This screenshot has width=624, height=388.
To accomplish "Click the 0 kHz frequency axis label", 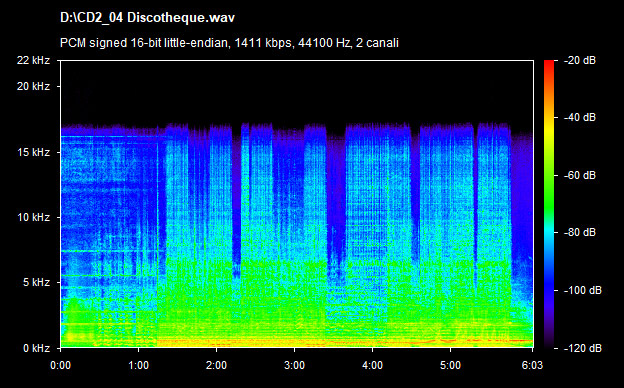I will 36,349.
